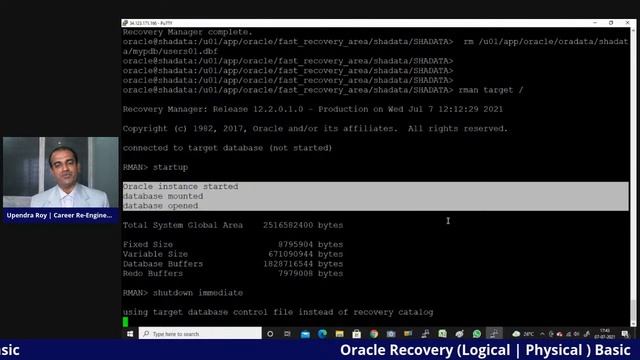Open the Mail app on taskbar
The height and width of the screenshot is (360, 640).
pos(305,334)
